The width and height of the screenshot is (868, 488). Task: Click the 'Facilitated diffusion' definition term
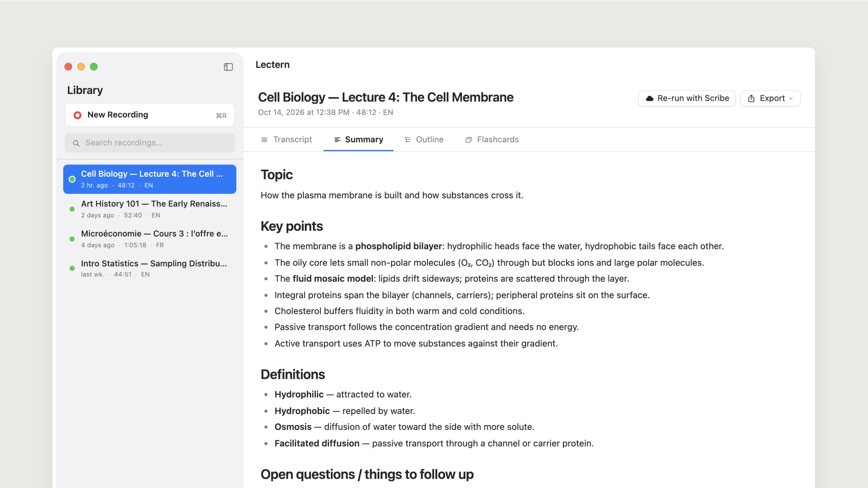pos(317,444)
